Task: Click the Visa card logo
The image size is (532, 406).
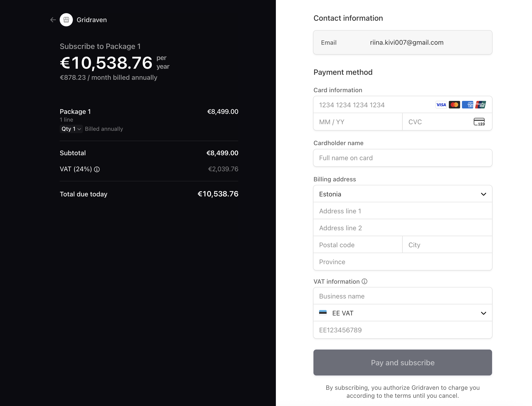Action: click(441, 105)
